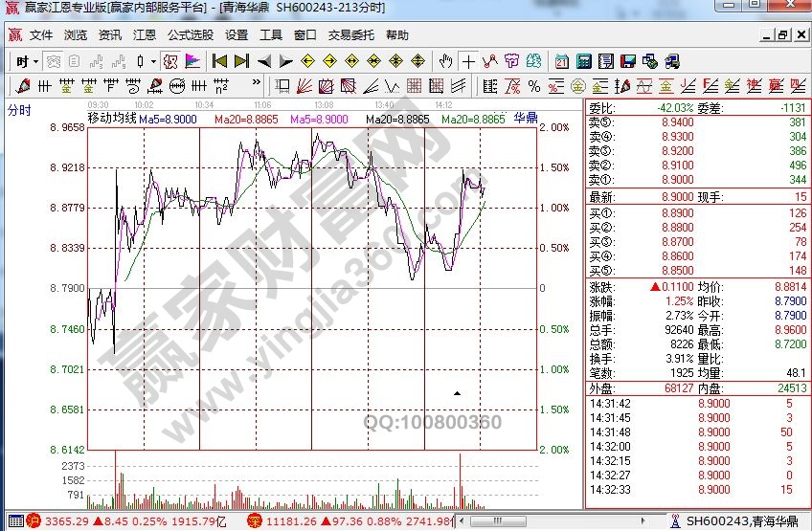Select the hand pan tool
This screenshot has width=812, height=531.
[x=445, y=61]
